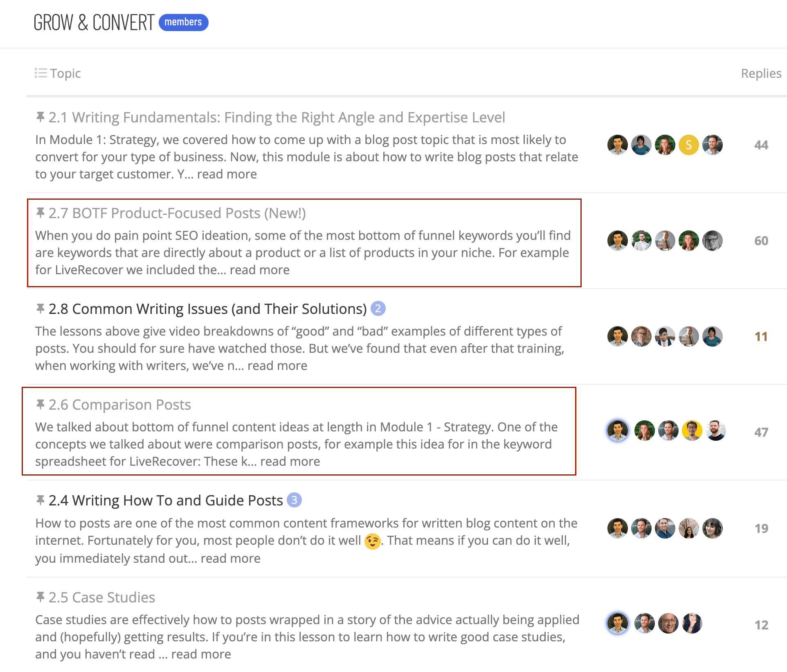Click the pin icon beside 2.6 Comparison Posts
Image resolution: width=787 pixels, height=672 pixels.
pos(40,404)
